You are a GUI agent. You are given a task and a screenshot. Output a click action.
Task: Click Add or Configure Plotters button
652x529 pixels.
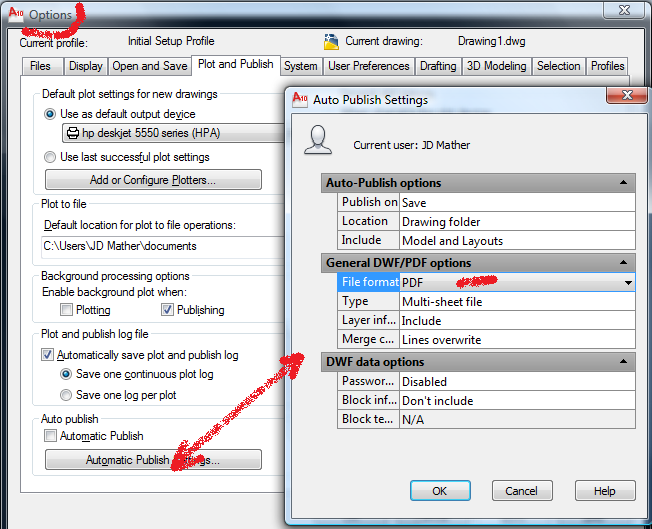coord(153,180)
